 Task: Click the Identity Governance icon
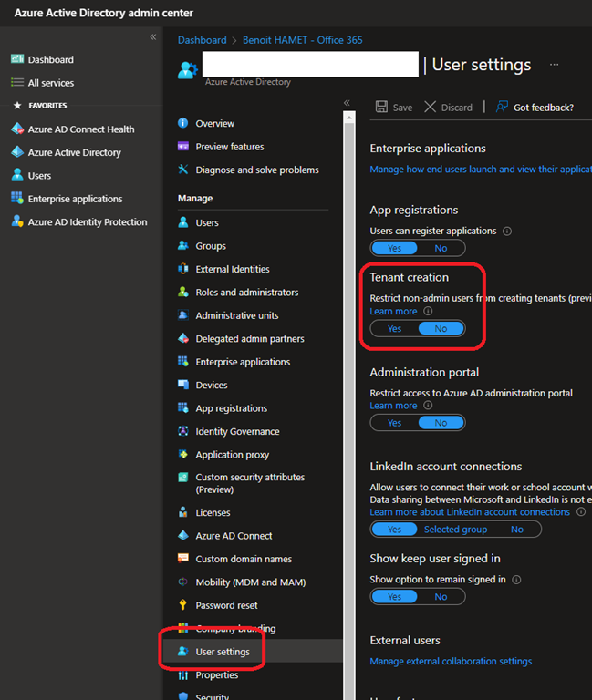click(x=183, y=431)
